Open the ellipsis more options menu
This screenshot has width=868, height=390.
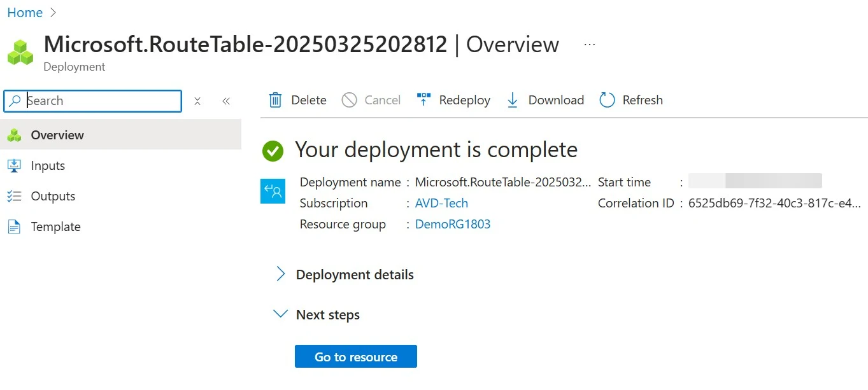click(590, 45)
